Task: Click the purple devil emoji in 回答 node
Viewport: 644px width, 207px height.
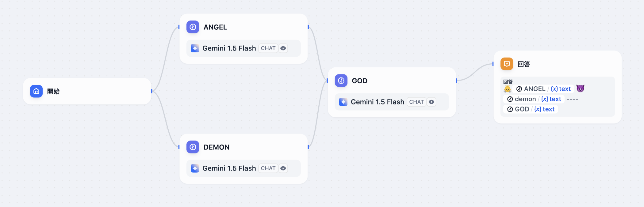Action: pyautogui.click(x=580, y=88)
